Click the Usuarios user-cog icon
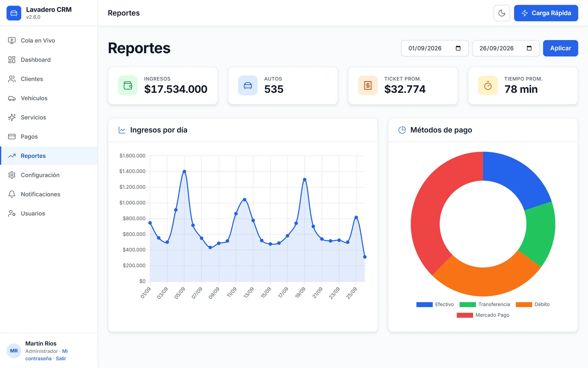Image resolution: width=588 pixels, height=368 pixels. pos(12,213)
